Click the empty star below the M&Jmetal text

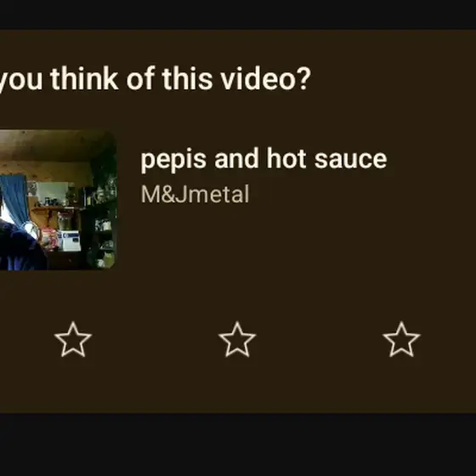pos(237,339)
